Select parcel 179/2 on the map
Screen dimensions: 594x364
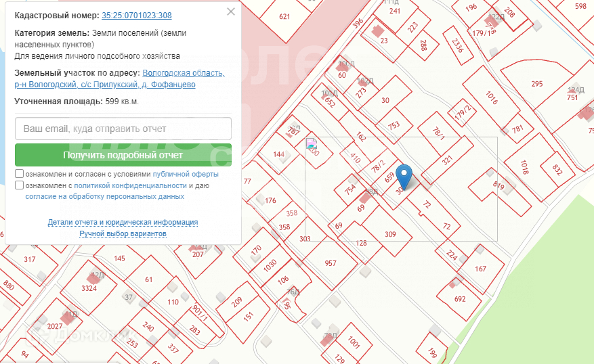tap(463, 112)
